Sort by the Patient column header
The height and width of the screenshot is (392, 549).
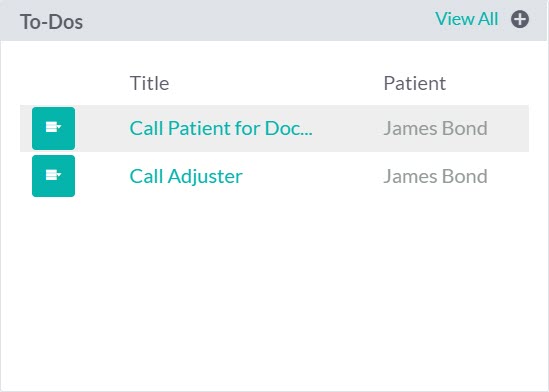pos(415,83)
